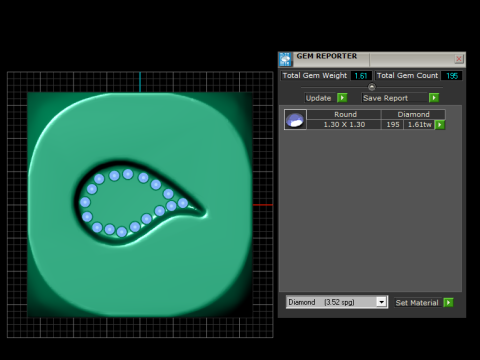The image size is (480, 360).
Task: Click the green arrow next to Update
Action: tap(342, 98)
